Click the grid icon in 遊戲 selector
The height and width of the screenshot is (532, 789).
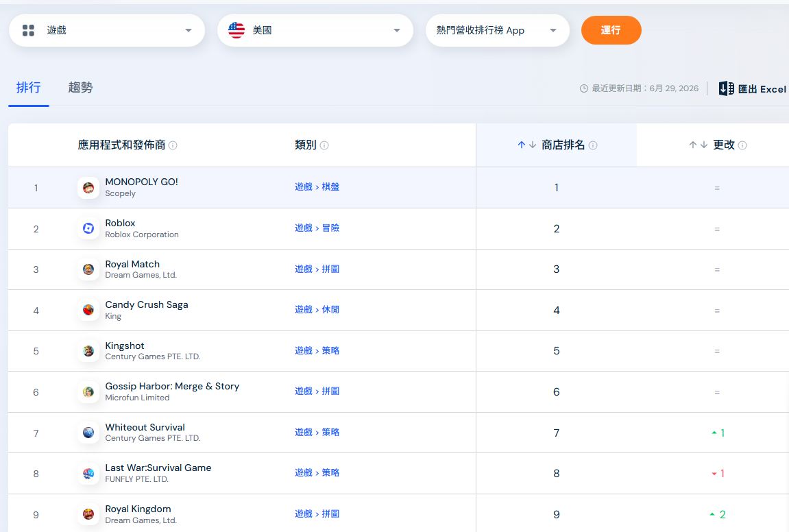pyautogui.click(x=28, y=30)
